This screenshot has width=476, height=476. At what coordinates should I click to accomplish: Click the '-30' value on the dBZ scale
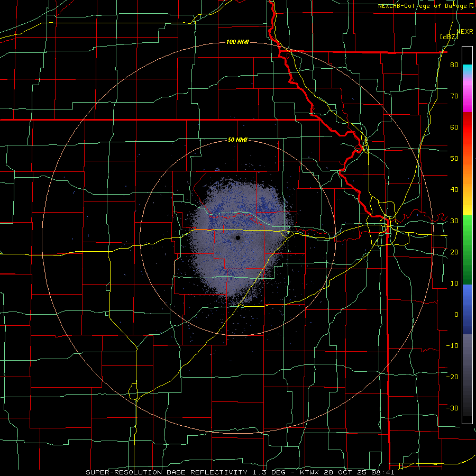click(452, 408)
